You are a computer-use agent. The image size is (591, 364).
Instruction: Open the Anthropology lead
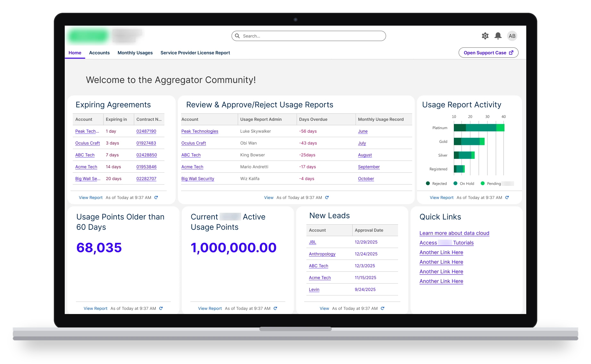pyautogui.click(x=322, y=254)
